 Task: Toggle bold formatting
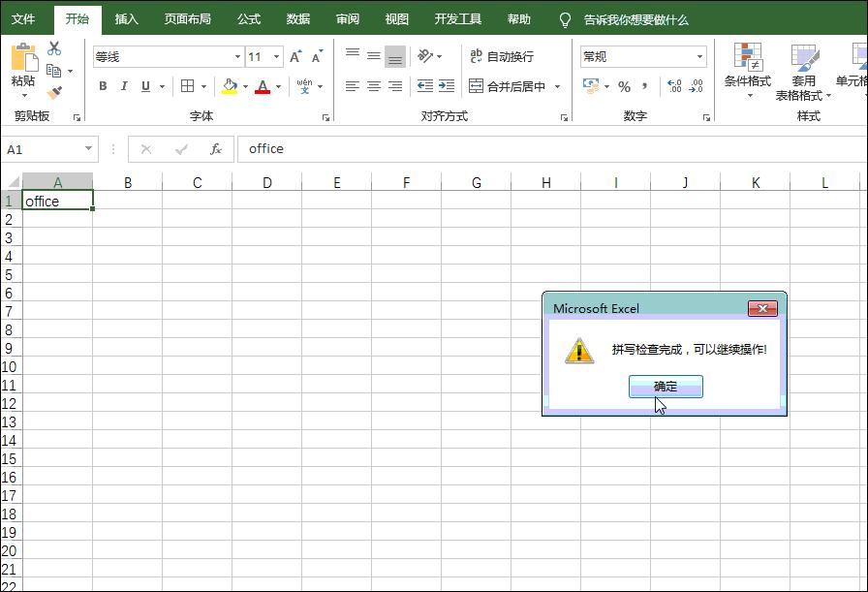tap(101, 86)
